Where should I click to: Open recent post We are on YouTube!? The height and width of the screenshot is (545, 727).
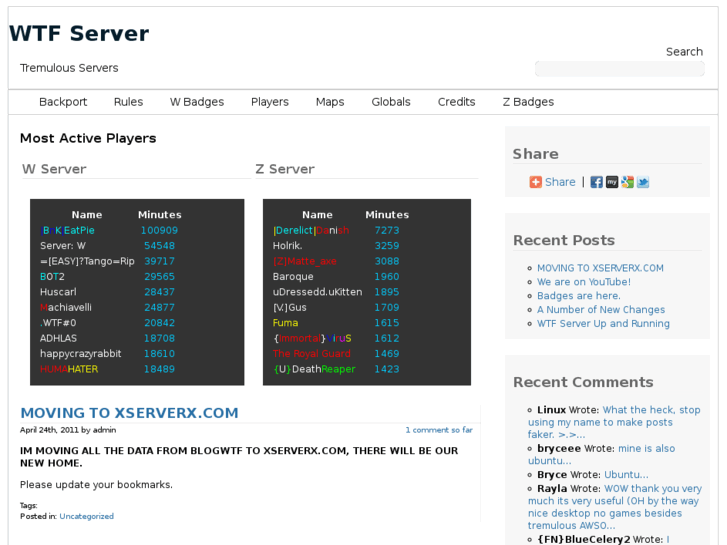584,282
